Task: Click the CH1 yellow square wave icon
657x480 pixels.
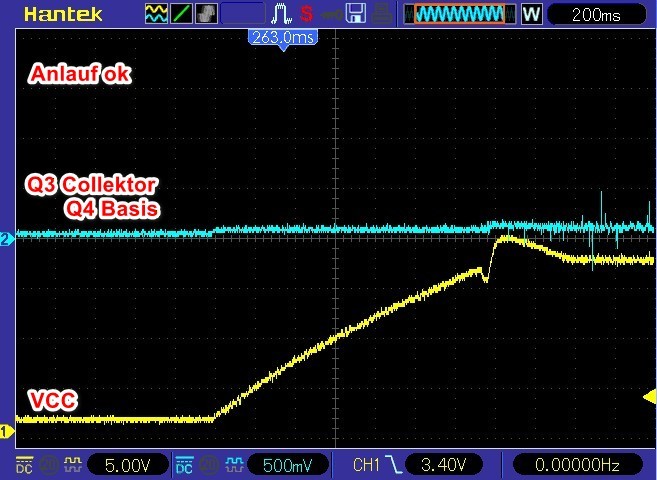Action: tap(72, 464)
